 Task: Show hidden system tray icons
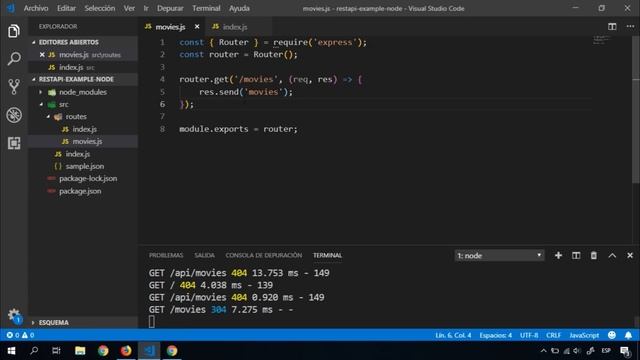(543, 351)
